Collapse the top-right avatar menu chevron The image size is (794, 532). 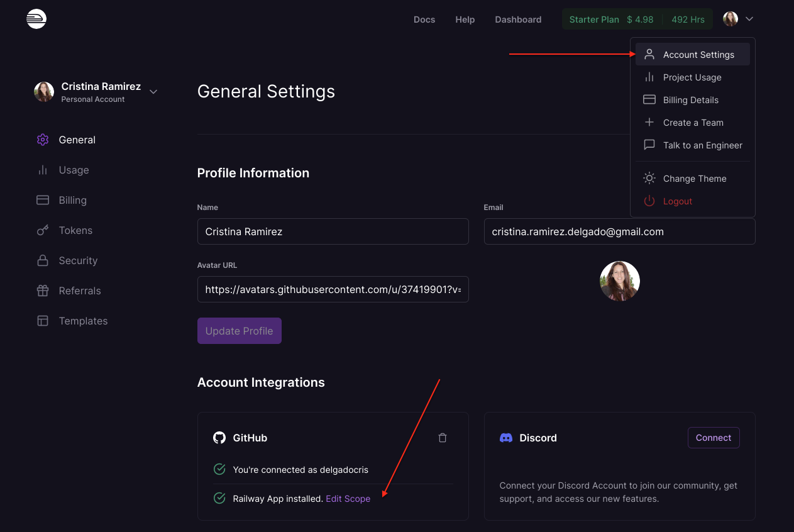pyautogui.click(x=749, y=19)
